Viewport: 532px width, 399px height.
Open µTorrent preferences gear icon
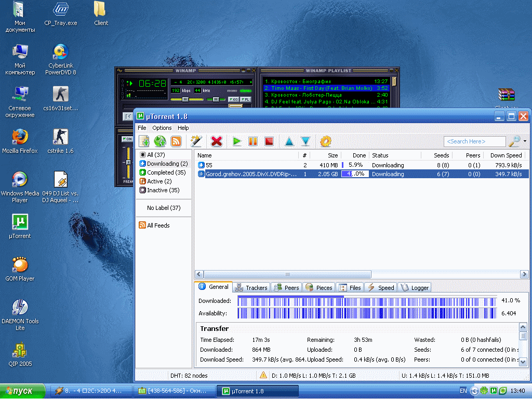325,141
